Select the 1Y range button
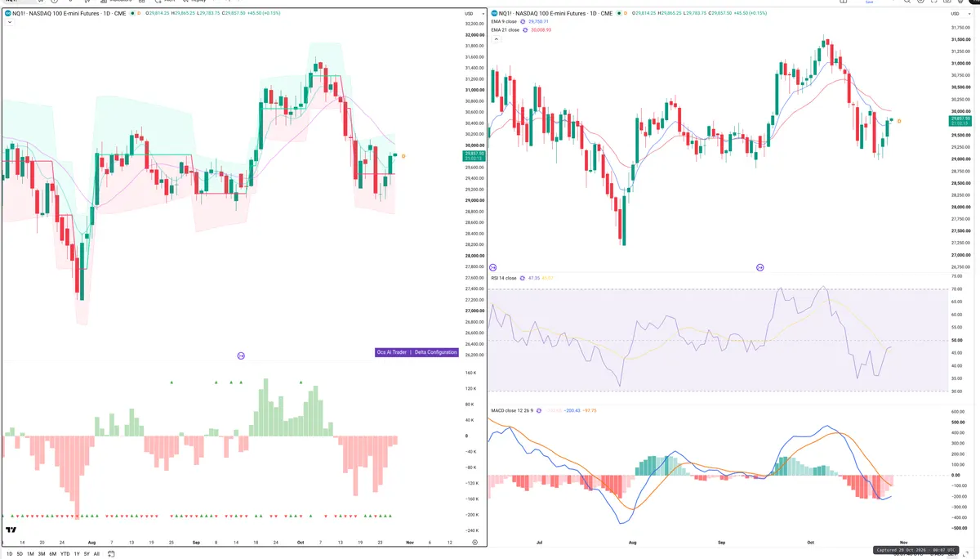This screenshot has width=980, height=559. click(77, 554)
